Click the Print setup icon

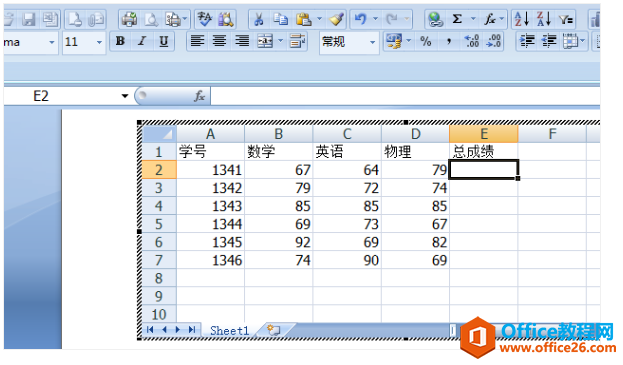173,19
